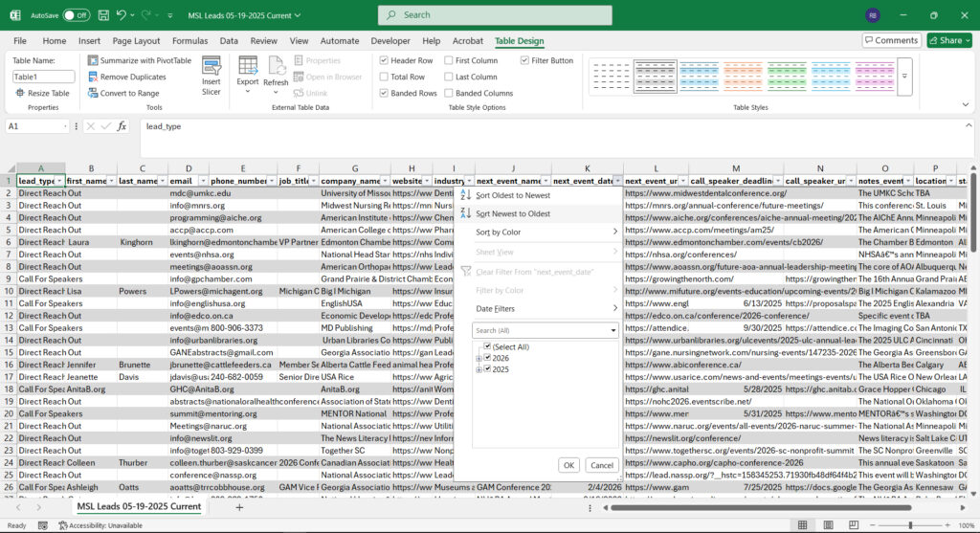Click Summarize with PivotTable
Image resolution: width=980 pixels, height=533 pixels.
click(x=139, y=60)
